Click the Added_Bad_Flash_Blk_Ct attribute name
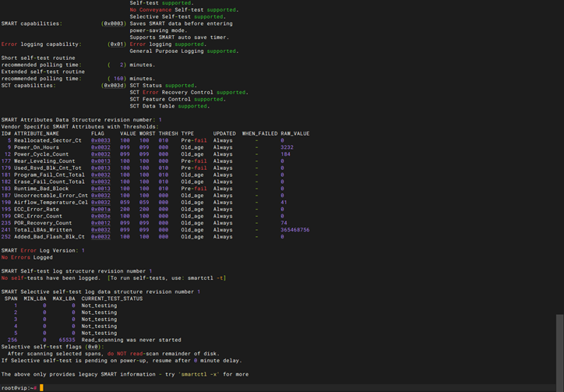The height and width of the screenshot is (392, 564). 49,236
